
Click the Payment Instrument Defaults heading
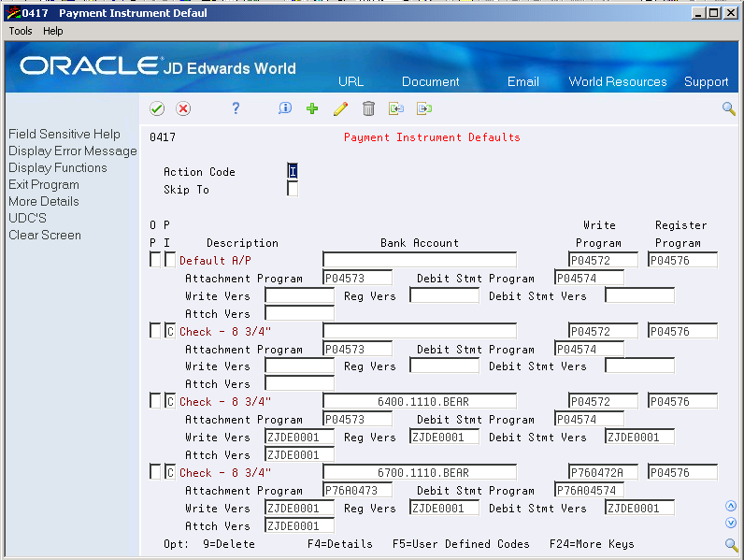(432, 137)
